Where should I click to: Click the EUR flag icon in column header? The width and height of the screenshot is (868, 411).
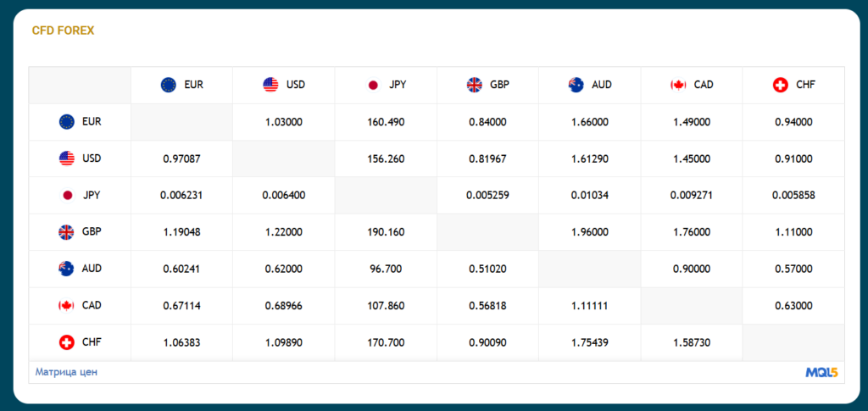(x=169, y=85)
